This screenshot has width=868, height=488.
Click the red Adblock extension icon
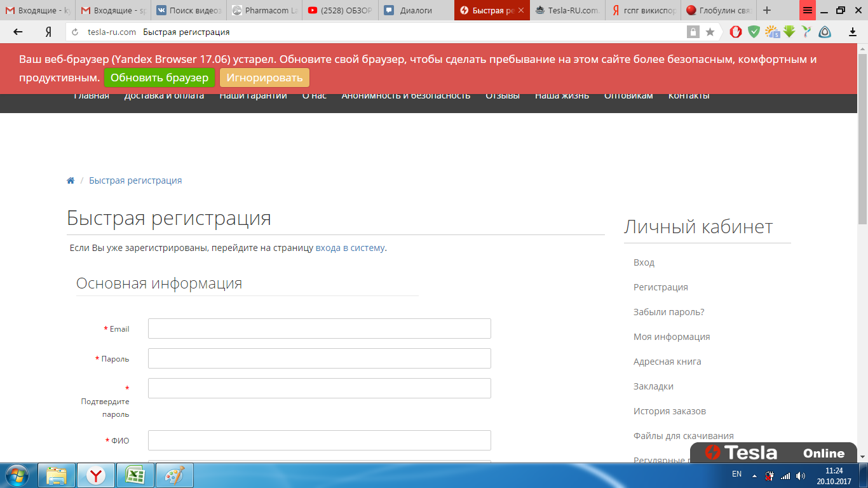coord(736,32)
